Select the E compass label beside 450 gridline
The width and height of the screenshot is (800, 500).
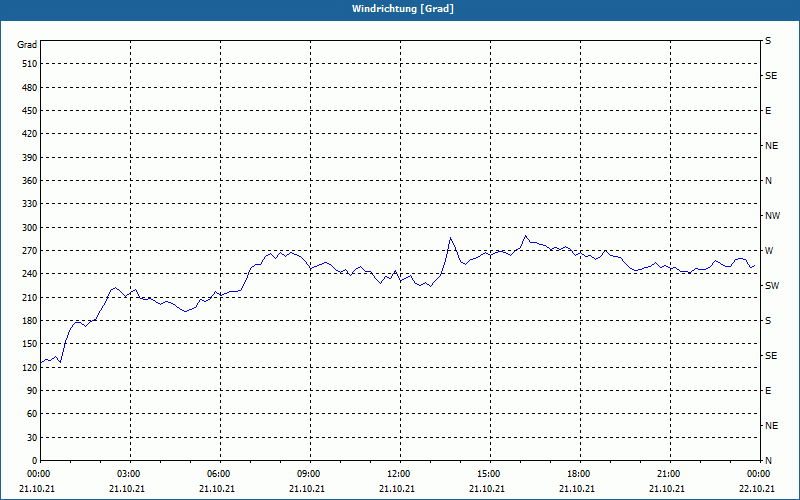pos(768,111)
